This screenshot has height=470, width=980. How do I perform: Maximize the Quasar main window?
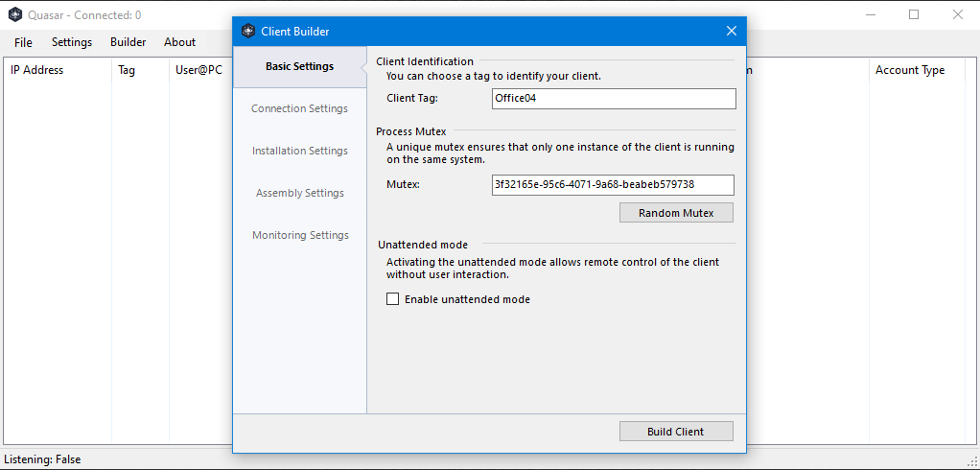pyautogui.click(x=914, y=14)
